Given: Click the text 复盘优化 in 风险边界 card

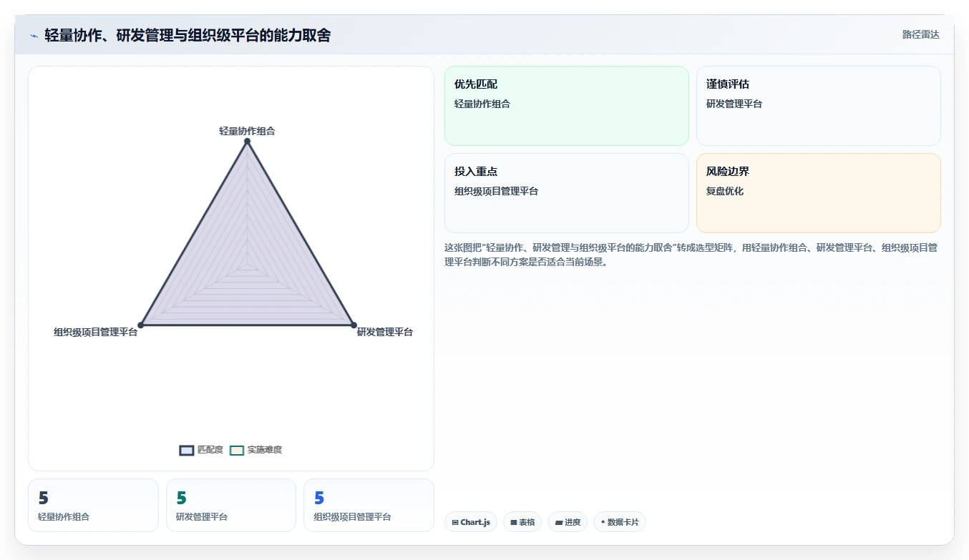Looking at the screenshot, I should coord(725,191).
